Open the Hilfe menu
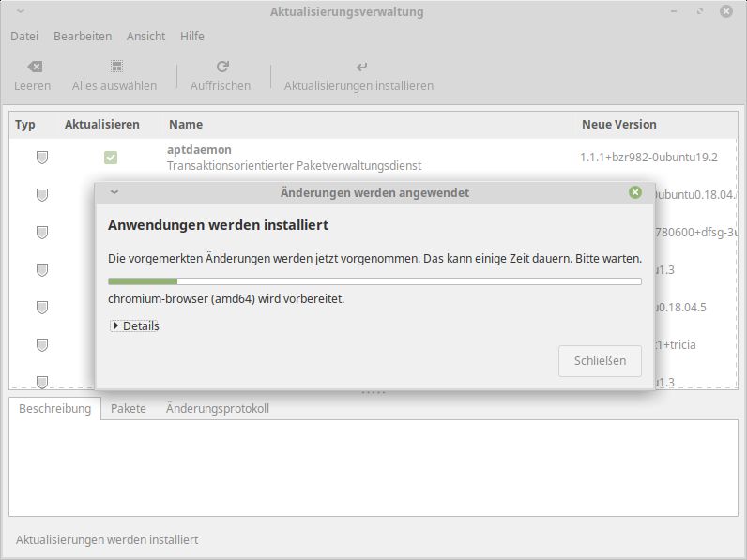747x560 pixels. tap(192, 36)
